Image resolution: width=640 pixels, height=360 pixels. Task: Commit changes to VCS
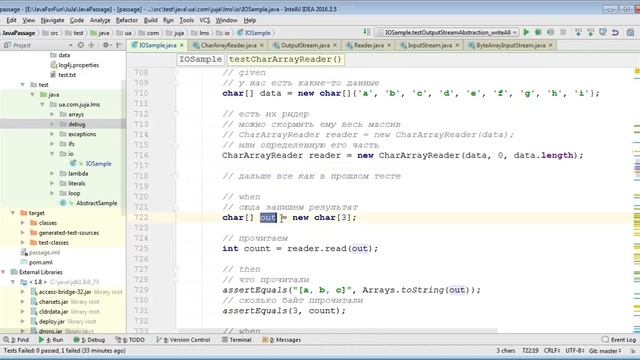[x=590, y=32]
